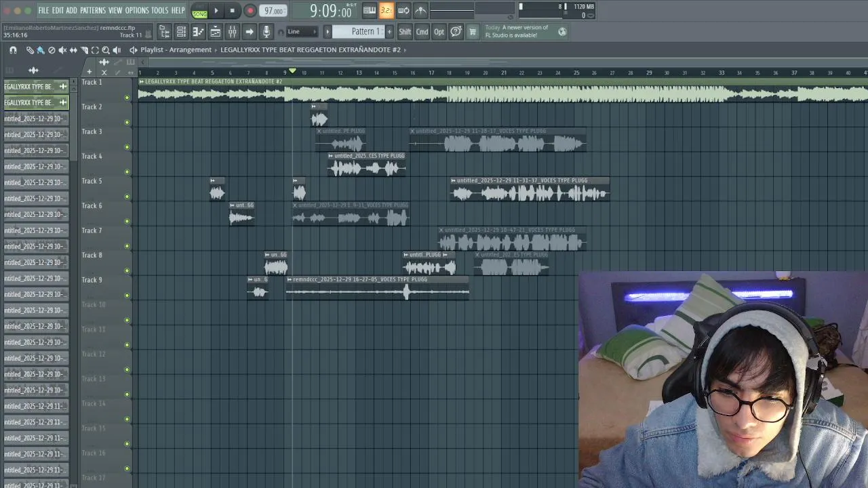The image size is (868, 488).
Task: Click the 97.000 tempo field
Action: [x=274, y=11]
